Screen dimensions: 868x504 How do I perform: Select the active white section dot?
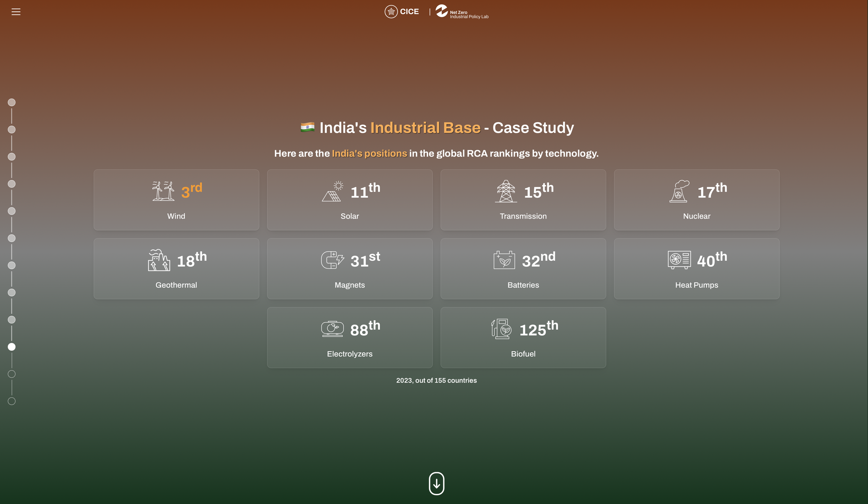click(11, 347)
